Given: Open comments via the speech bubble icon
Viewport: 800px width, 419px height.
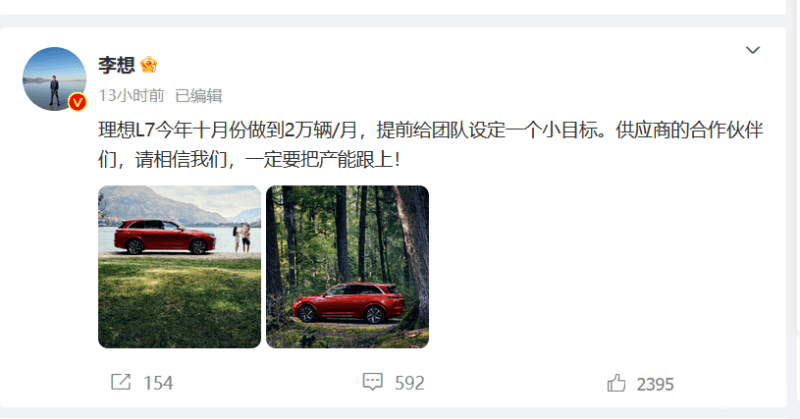Looking at the screenshot, I should [372, 382].
